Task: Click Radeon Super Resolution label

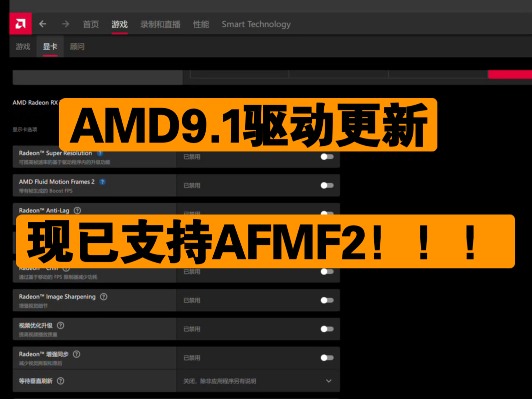Action: coord(55,153)
